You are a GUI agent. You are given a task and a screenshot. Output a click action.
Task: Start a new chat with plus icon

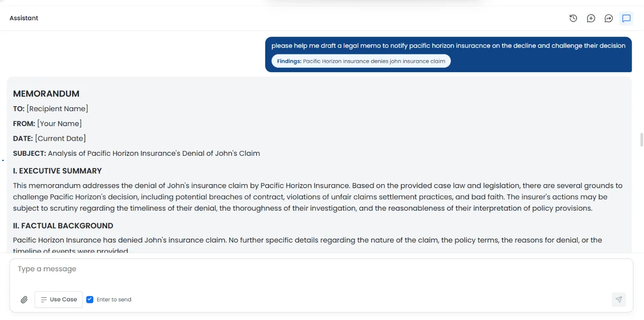[x=591, y=18]
